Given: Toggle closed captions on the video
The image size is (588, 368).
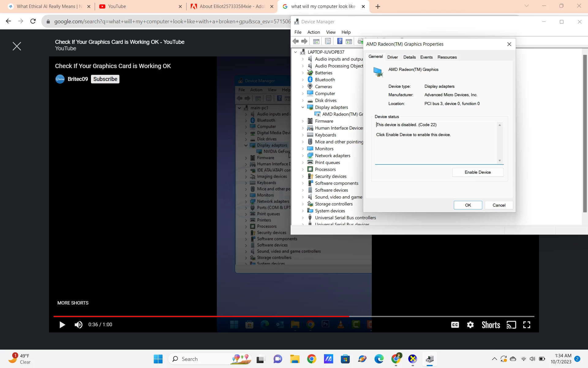Looking at the screenshot, I should tap(455, 325).
